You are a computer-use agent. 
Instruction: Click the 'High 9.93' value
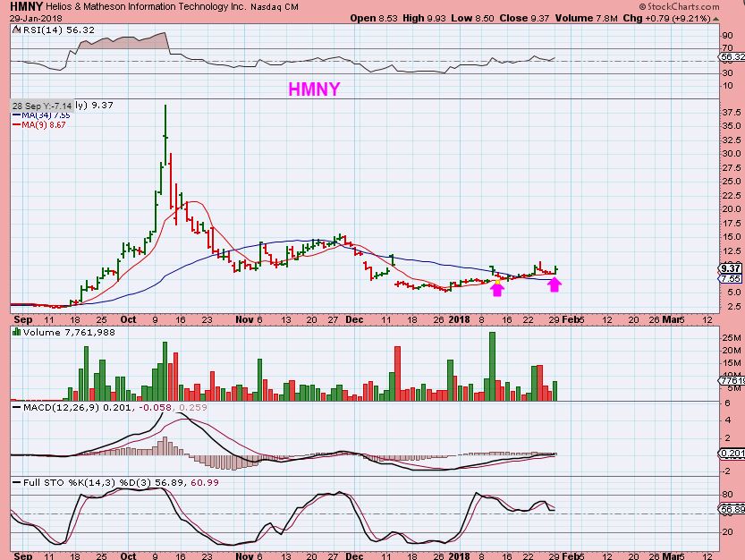424,19
